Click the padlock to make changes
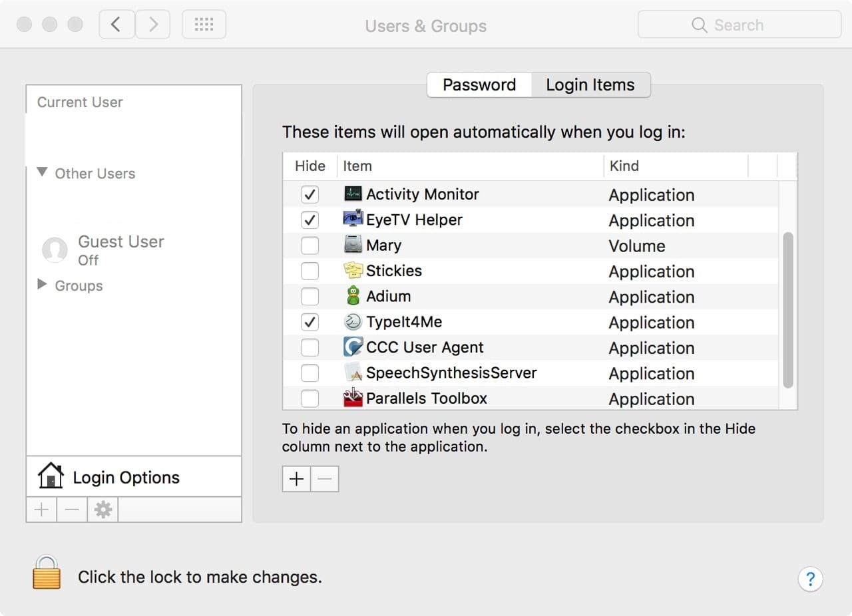 pyautogui.click(x=47, y=573)
